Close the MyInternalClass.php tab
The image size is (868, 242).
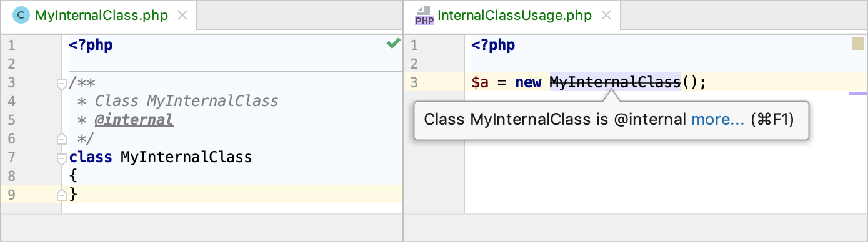(182, 16)
